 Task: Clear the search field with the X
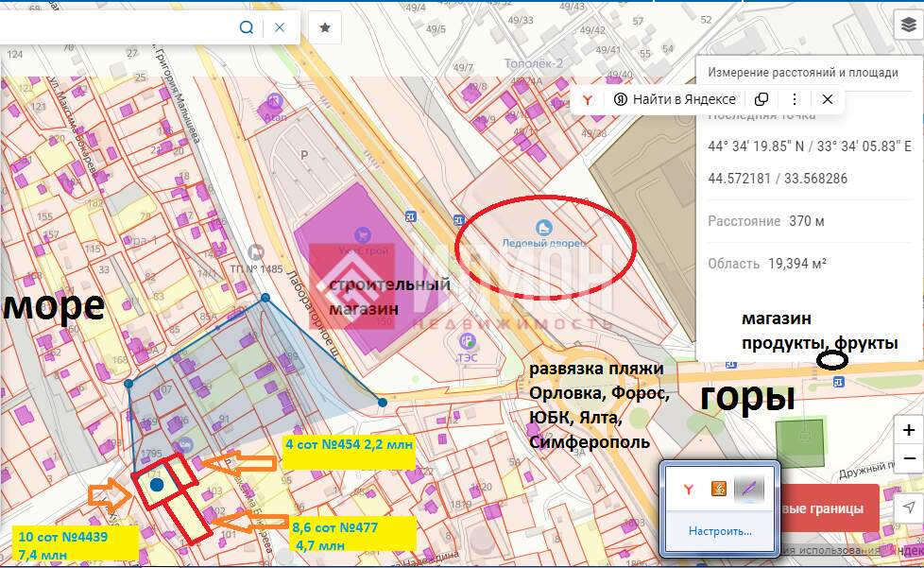280,27
